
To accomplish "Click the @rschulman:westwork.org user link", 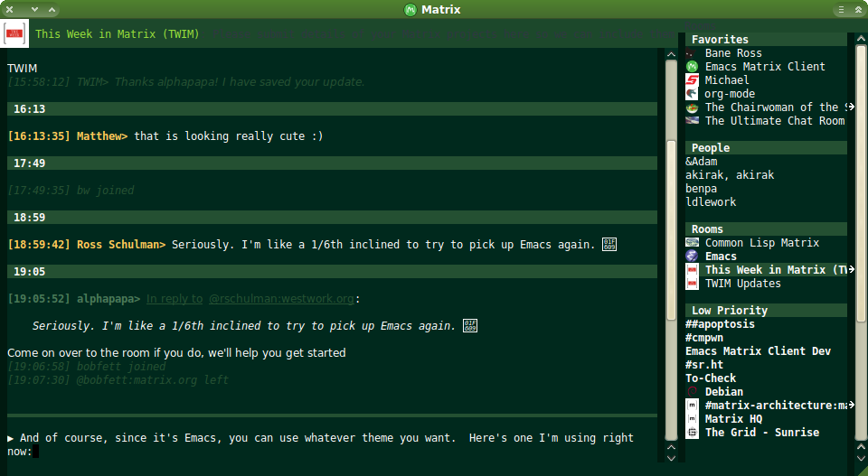I will [283, 299].
